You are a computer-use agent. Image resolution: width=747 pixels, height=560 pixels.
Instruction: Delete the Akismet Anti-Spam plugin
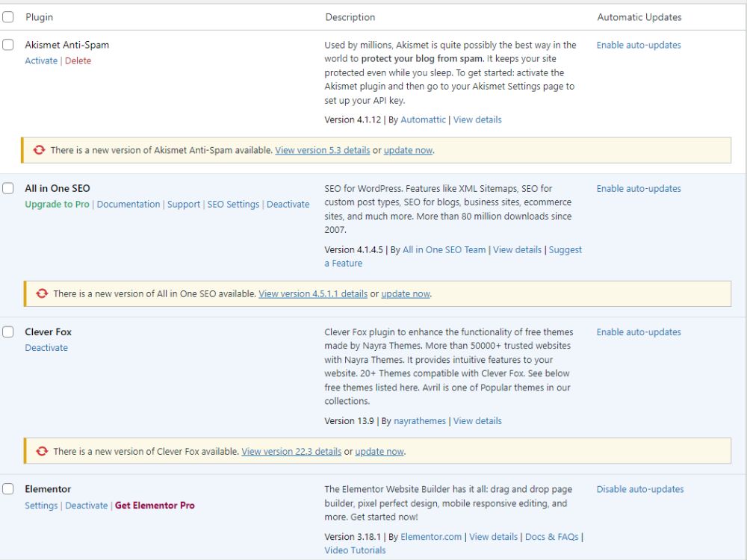(78, 60)
